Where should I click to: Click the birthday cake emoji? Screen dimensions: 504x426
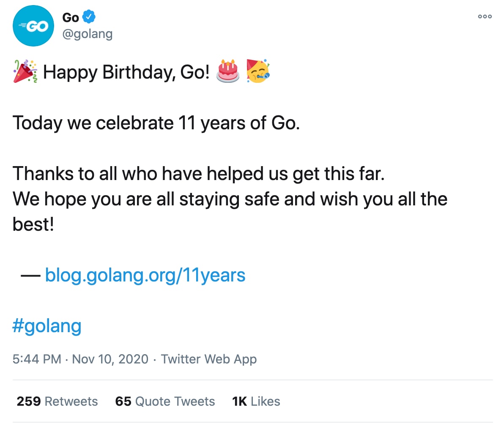click(228, 71)
